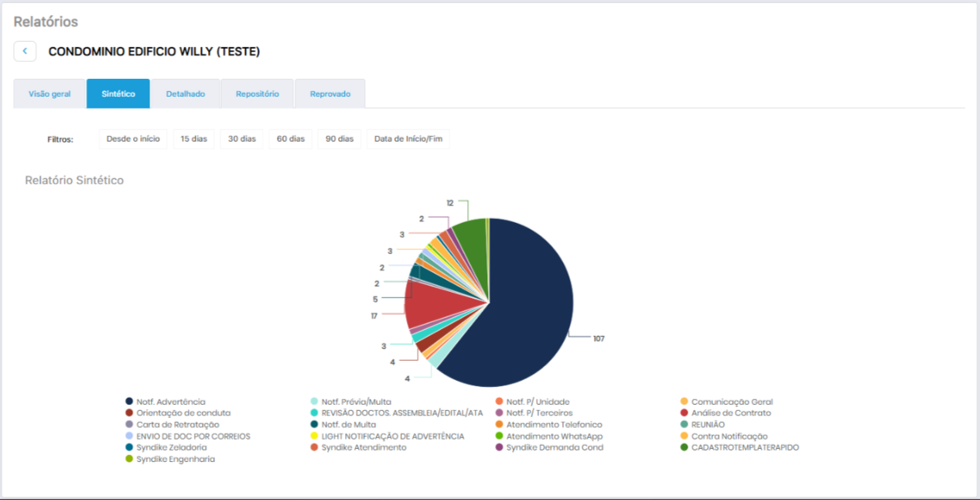Select the 60 dias filter

290,139
